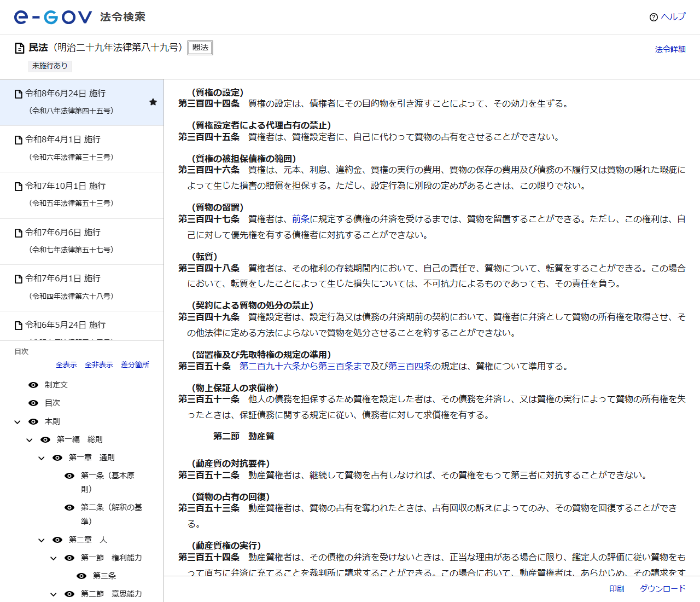
Task: Click the 全非表示 link
Action: [x=99, y=365]
